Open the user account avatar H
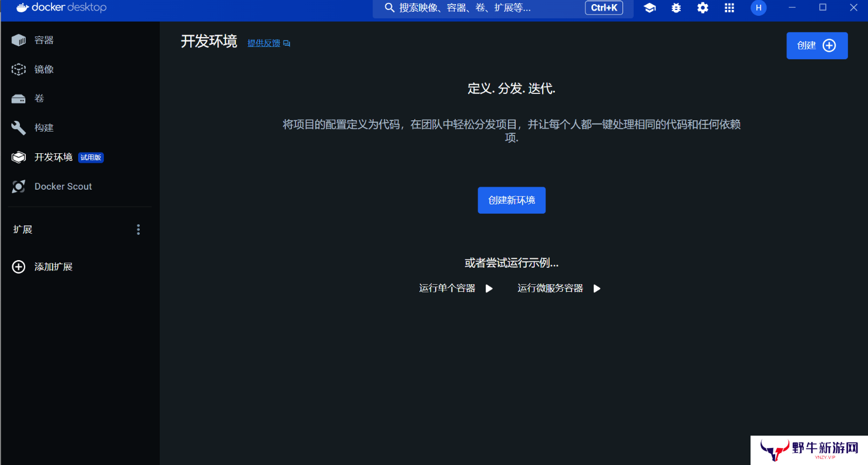 pos(759,8)
